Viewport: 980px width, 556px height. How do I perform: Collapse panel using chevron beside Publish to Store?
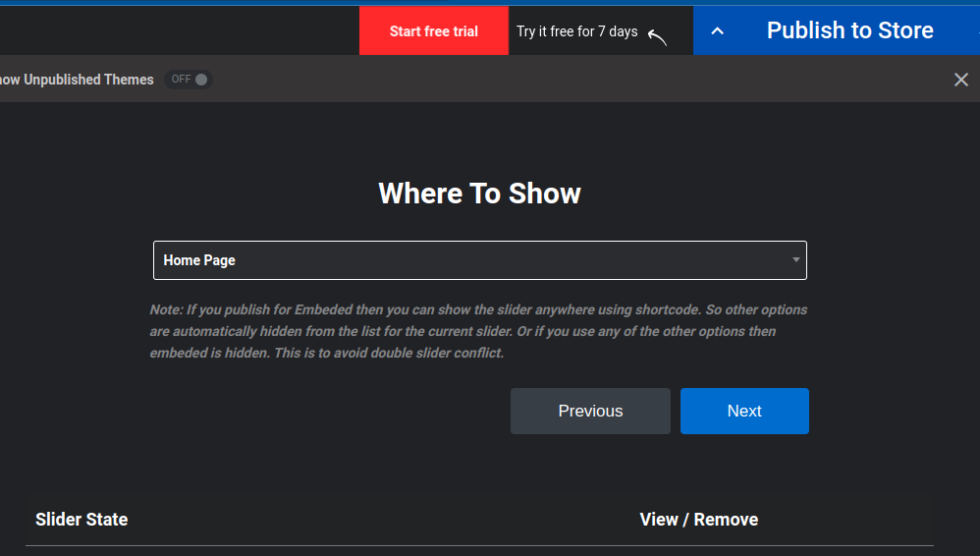[718, 30]
